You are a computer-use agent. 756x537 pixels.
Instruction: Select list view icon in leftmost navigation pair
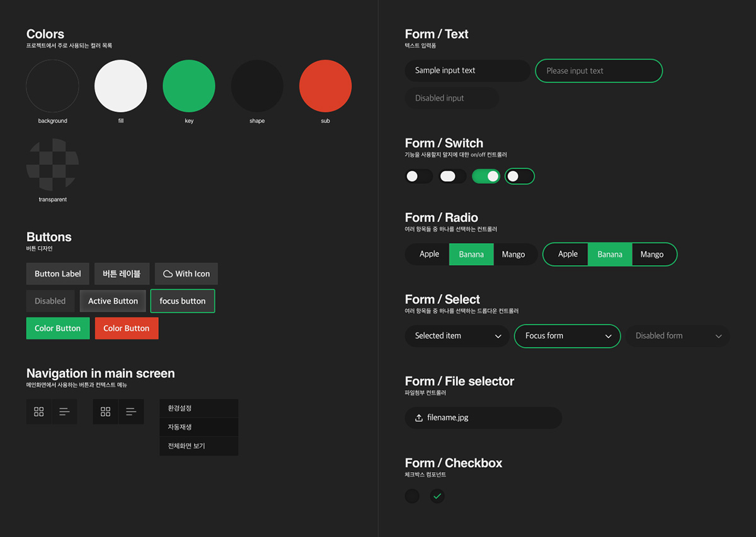pos(64,412)
